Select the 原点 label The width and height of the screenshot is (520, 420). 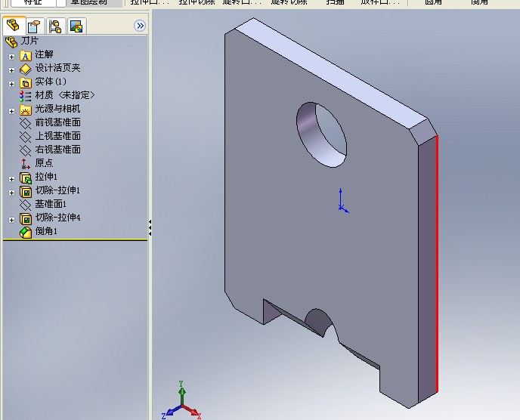click(x=44, y=162)
